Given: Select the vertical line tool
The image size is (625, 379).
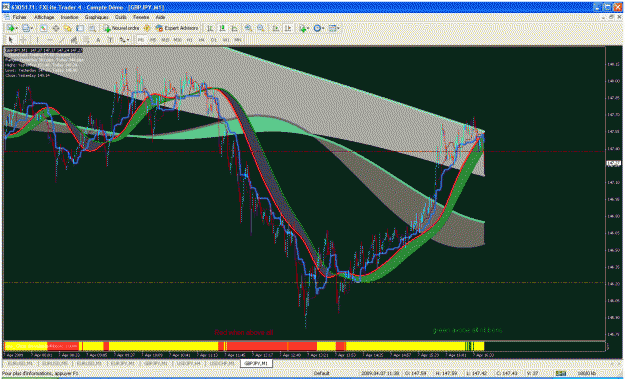Looking at the screenshot, I should (x=37, y=39).
